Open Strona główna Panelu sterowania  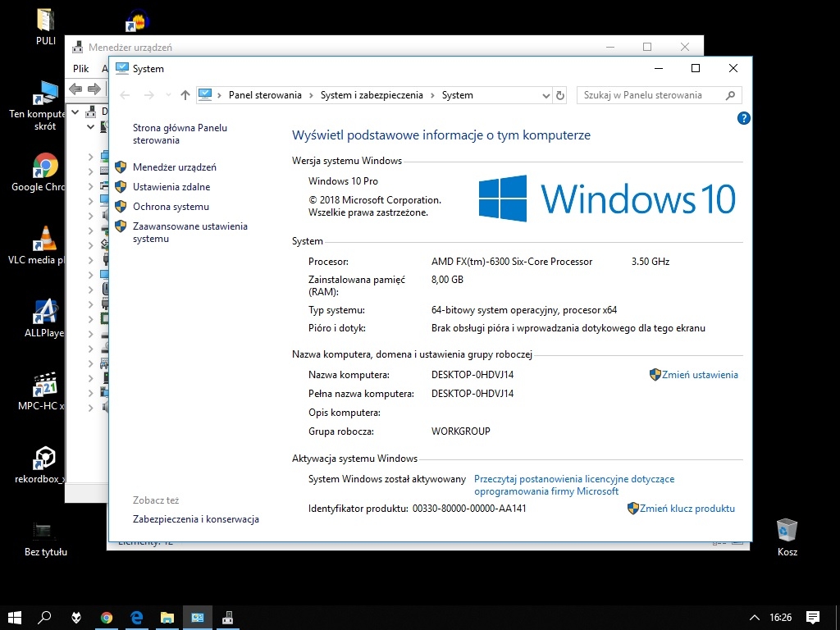point(180,134)
